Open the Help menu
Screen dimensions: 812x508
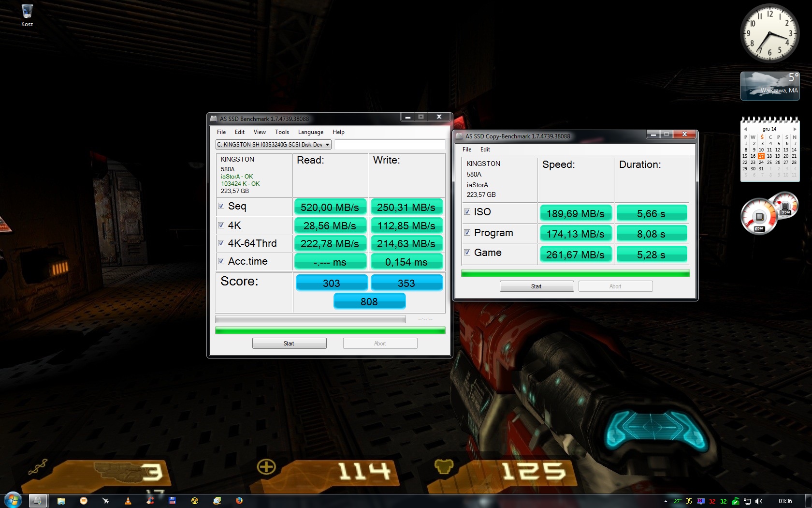pyautogui.click(x=338, y=132)
